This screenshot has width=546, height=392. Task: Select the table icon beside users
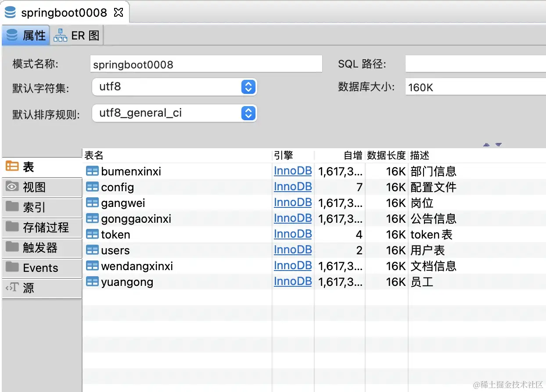tap(92, 249)
